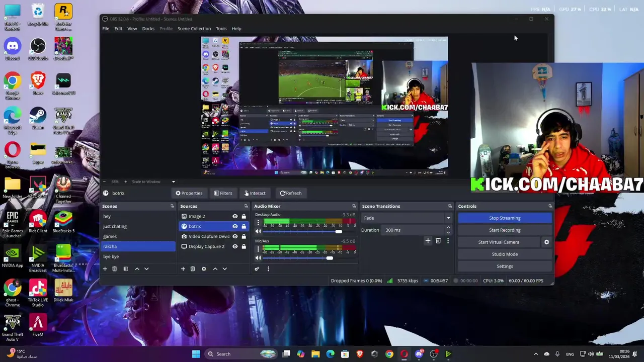644x362 pixels.
Task: Float the Audio Mixer dock pop-out icon
Action: [354, 206]
